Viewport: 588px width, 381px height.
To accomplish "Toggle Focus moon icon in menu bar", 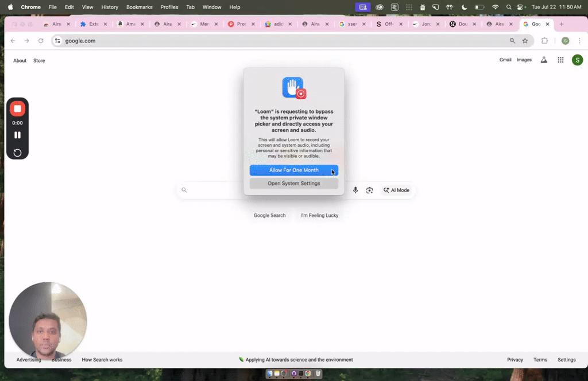I will 464,7.
